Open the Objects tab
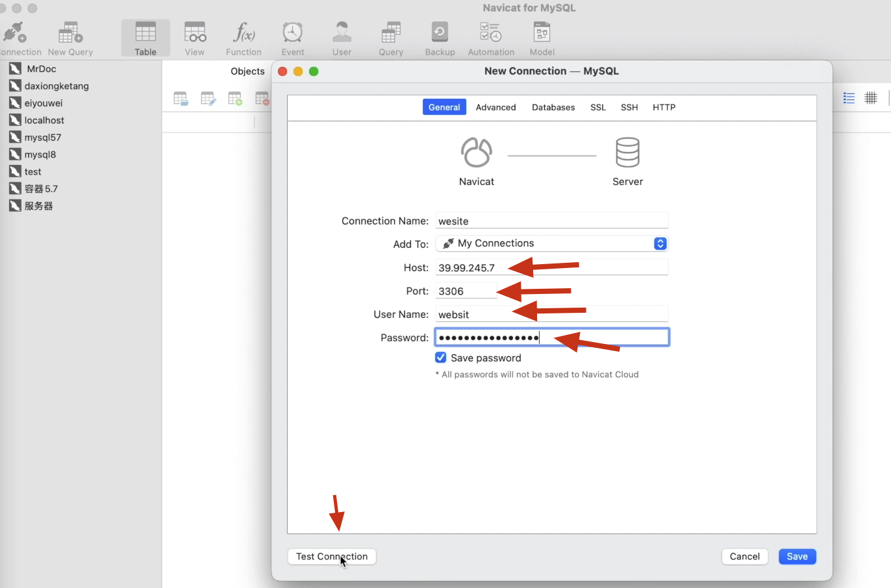The height and width of the screenshot is (588, 891). coord(247,71)
